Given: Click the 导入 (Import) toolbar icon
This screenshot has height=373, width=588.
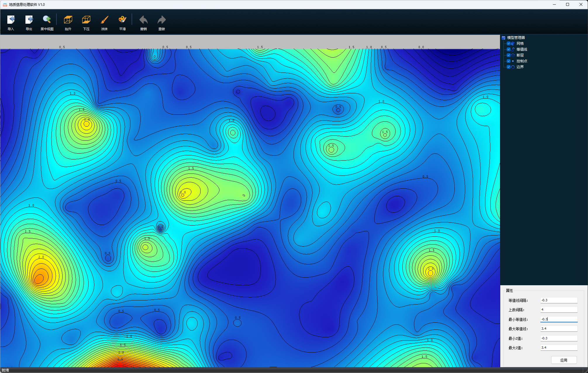Looking at the screenshot, I should click(11, 22).
